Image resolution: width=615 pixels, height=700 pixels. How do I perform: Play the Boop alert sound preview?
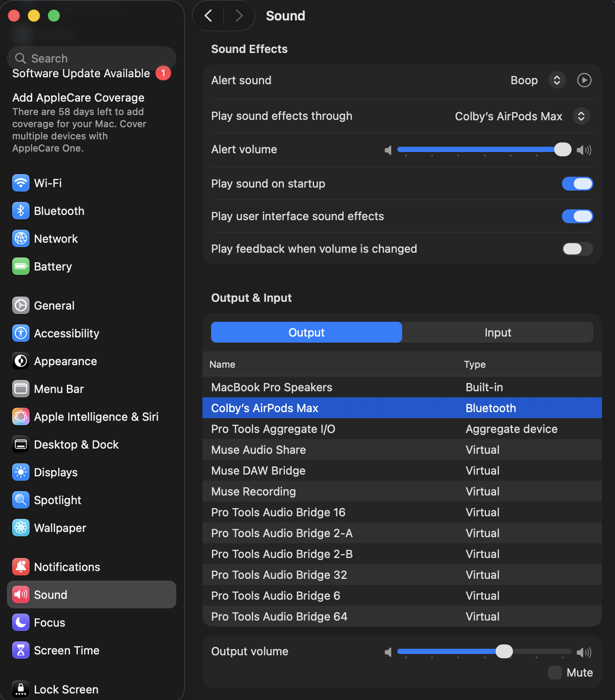pos(584,80)
